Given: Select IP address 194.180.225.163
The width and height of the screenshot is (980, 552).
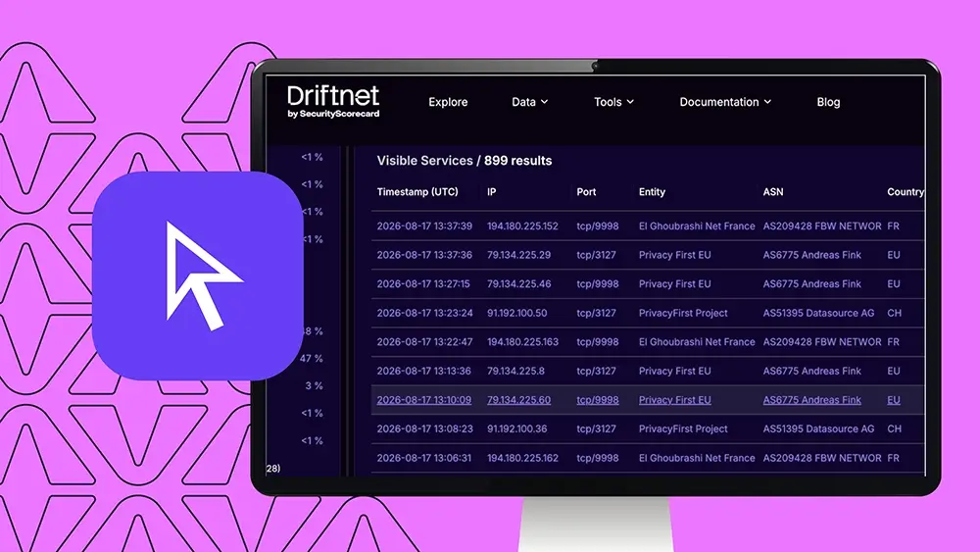Looking at the screenshot, I should (522, 342).
